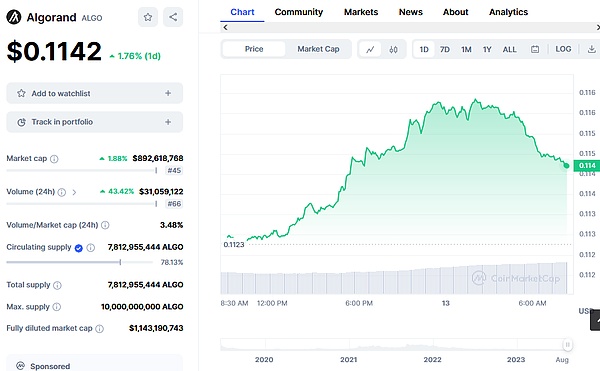
Task: Click the download chart data icon
Action: [x=592, y=49]
